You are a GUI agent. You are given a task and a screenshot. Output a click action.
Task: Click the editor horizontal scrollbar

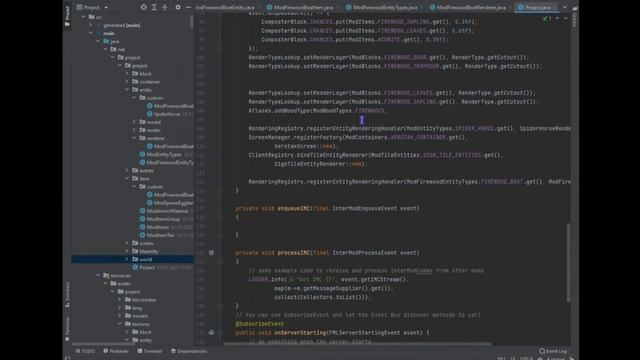coord(358,344)
